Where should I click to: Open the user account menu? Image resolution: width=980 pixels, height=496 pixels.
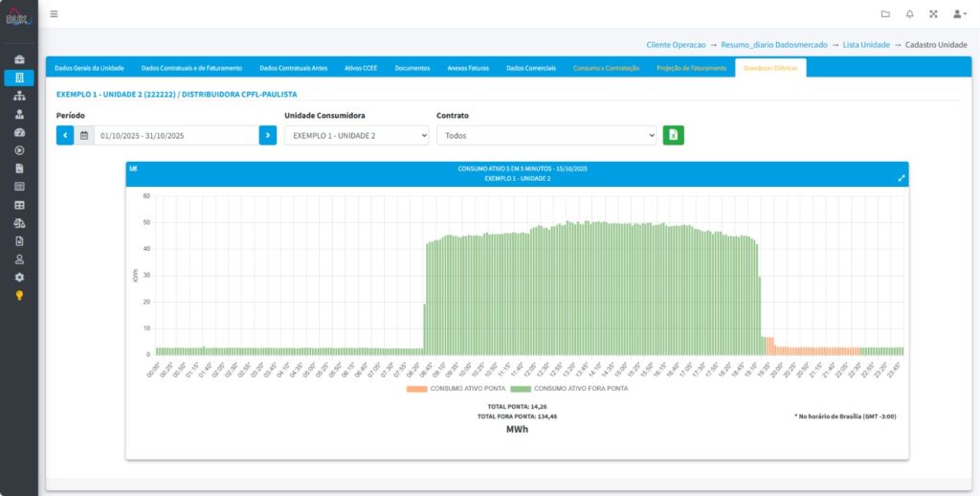pos(957,13)
